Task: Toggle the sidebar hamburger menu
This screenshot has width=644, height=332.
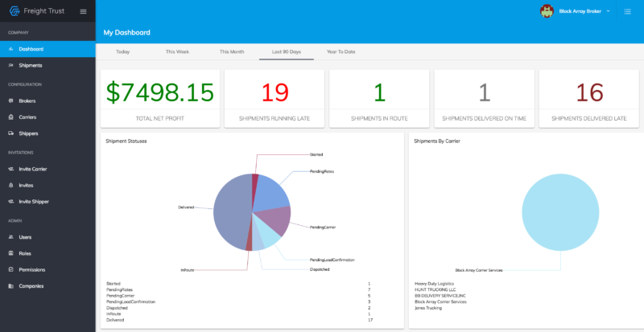Action: point(84,11)
